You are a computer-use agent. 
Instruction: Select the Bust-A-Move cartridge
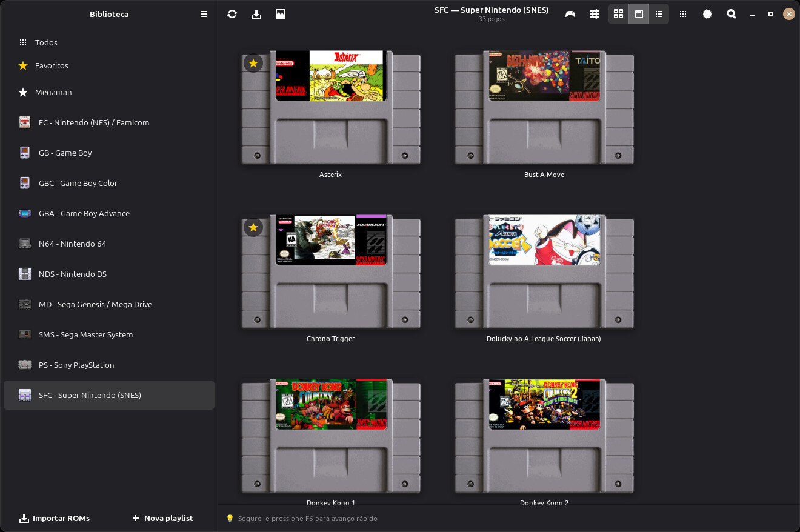pos(544,108)
